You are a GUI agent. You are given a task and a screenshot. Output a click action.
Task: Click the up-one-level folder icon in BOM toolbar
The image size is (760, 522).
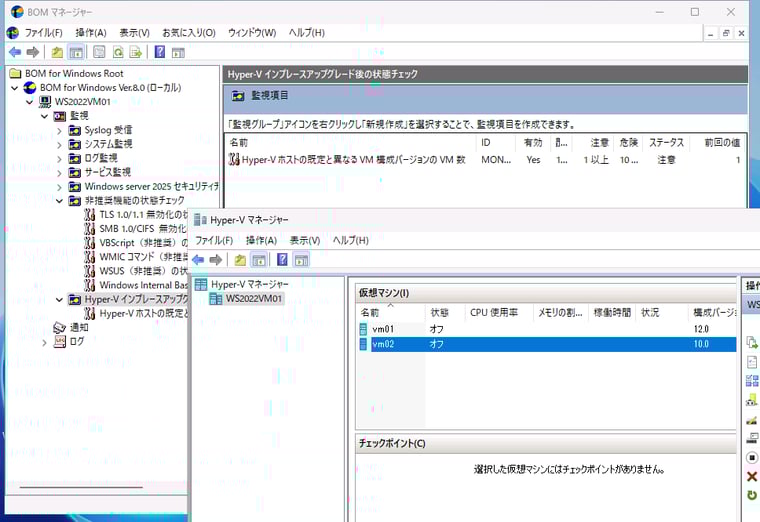[57, 52]
